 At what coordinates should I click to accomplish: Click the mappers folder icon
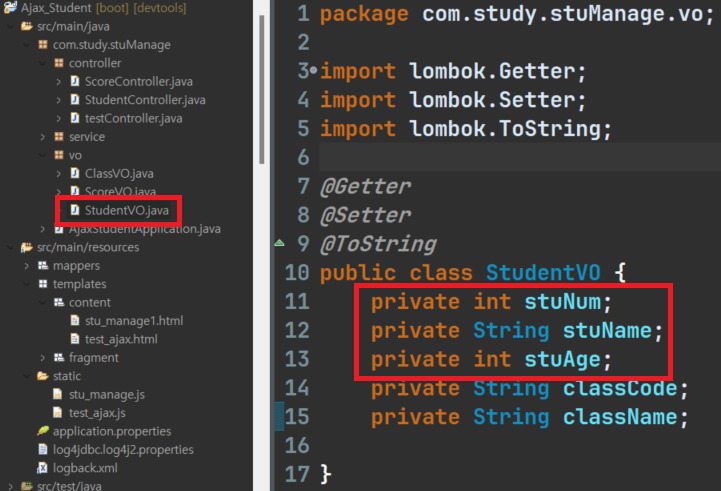[43, 266]
